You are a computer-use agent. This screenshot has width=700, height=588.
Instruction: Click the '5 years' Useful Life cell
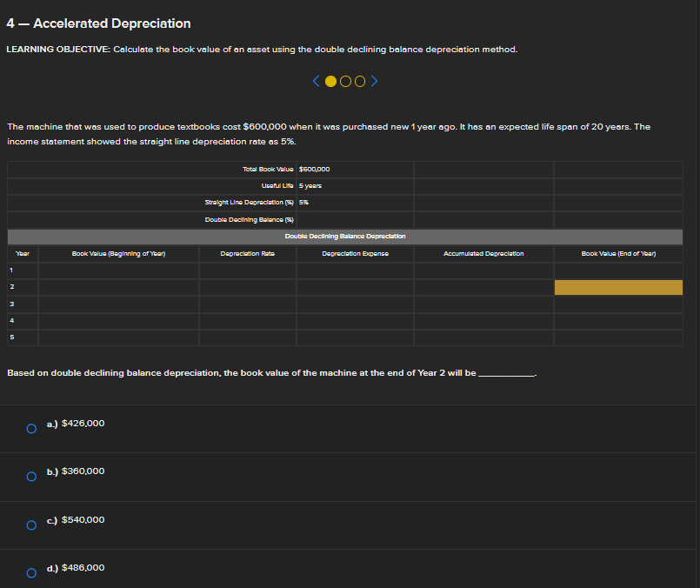pyautogui.click(x=355, y=186)
